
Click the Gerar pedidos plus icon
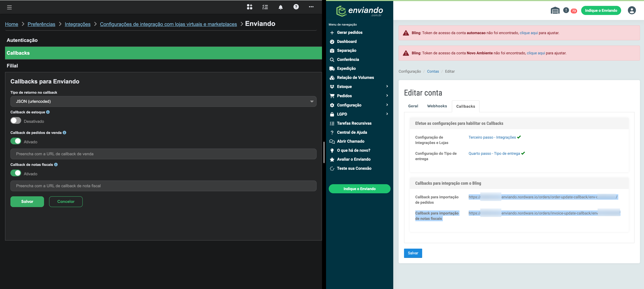332,32
